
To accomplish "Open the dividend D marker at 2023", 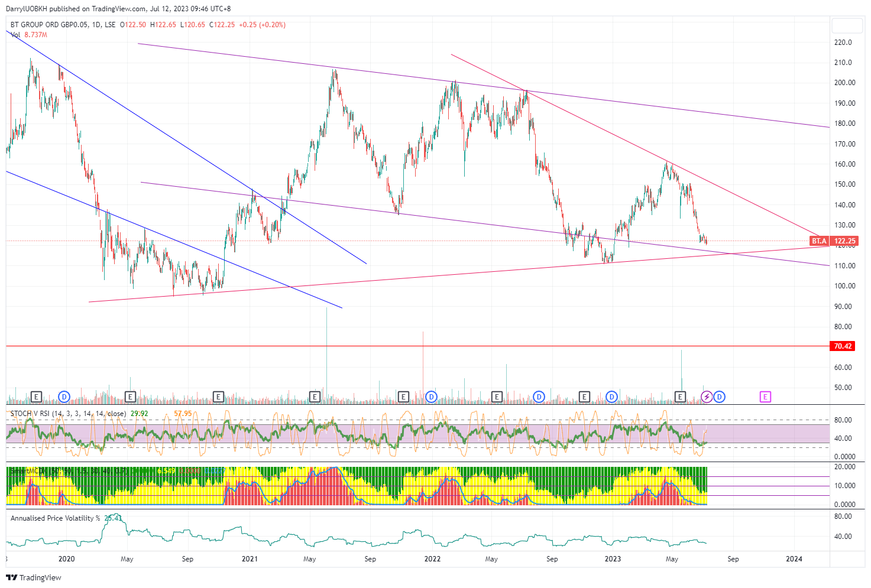I will click(612, 397).
